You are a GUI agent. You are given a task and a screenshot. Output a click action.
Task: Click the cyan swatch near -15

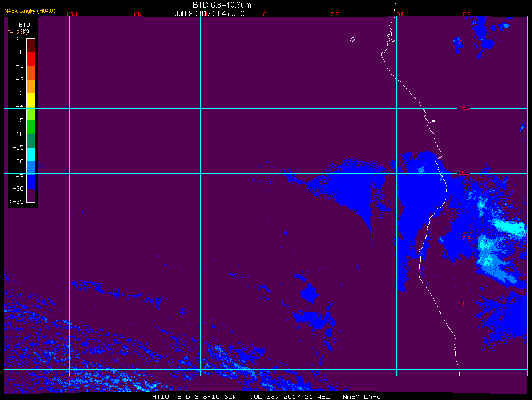click(31, 154)
